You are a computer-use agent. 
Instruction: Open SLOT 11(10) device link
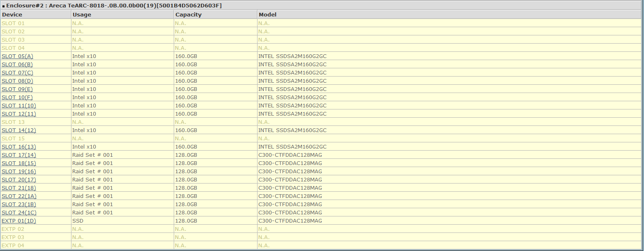19,105
